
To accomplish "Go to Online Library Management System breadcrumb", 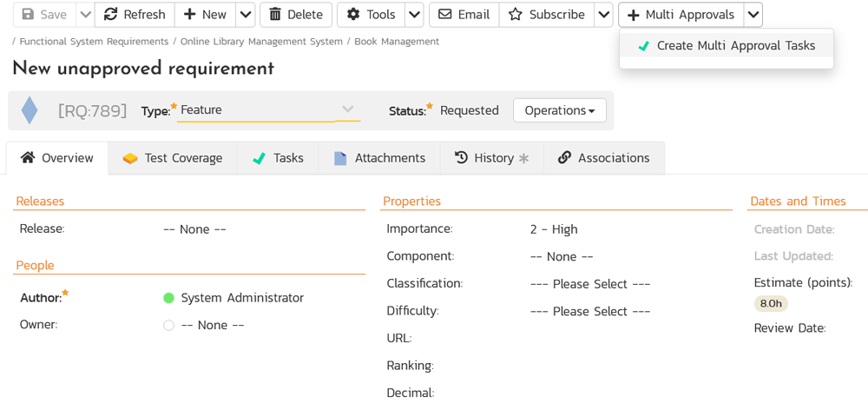I will pos(261,42).
